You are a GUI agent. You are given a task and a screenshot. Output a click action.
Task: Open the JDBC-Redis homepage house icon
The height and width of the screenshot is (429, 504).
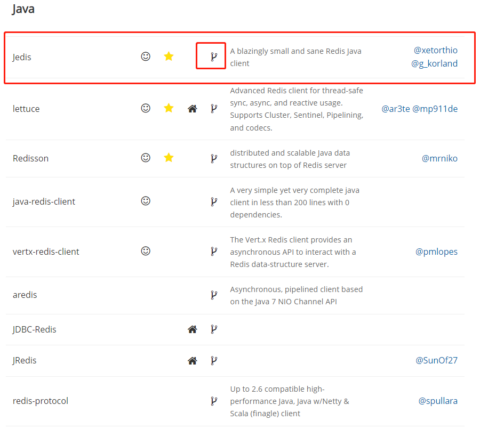(192, 329)
